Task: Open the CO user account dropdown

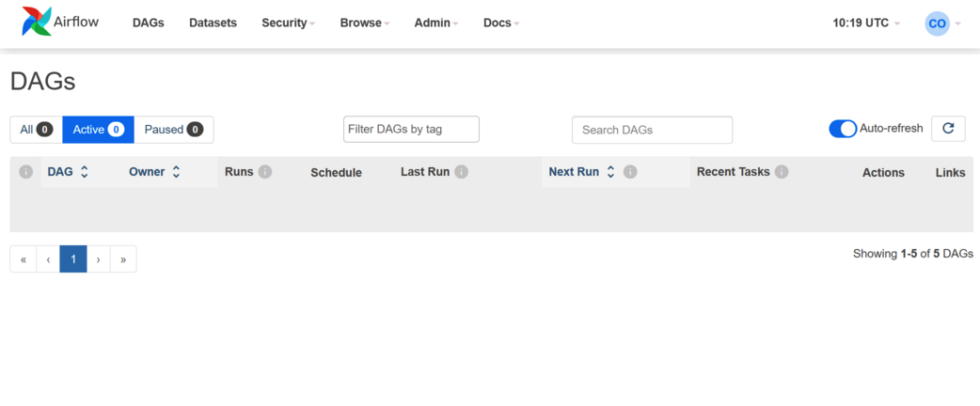Action: (x=941, y=23)
